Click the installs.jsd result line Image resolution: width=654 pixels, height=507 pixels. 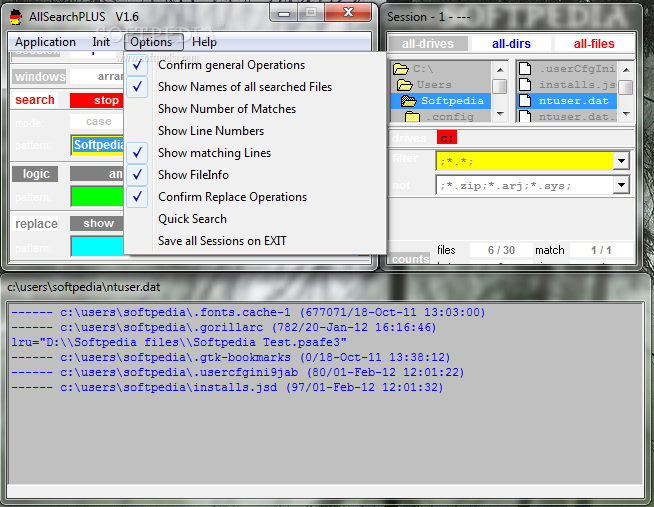[x=227, y=388]
